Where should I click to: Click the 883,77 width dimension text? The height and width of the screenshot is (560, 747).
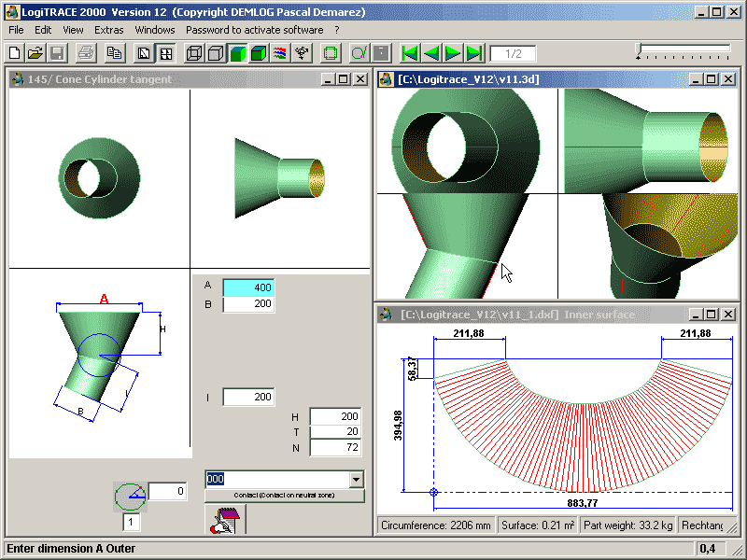coord(582,503)
